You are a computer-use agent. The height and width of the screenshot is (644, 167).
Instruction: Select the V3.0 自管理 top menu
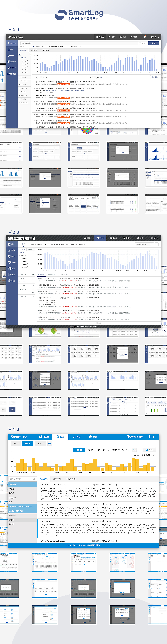click(x=127, y=238)
